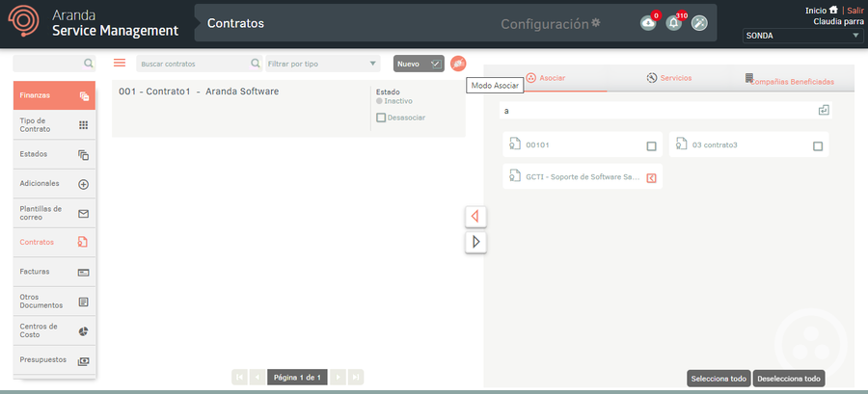Check the box for contract 00101
This screenshot has width=868, height=394.
(x=651, y=146)
